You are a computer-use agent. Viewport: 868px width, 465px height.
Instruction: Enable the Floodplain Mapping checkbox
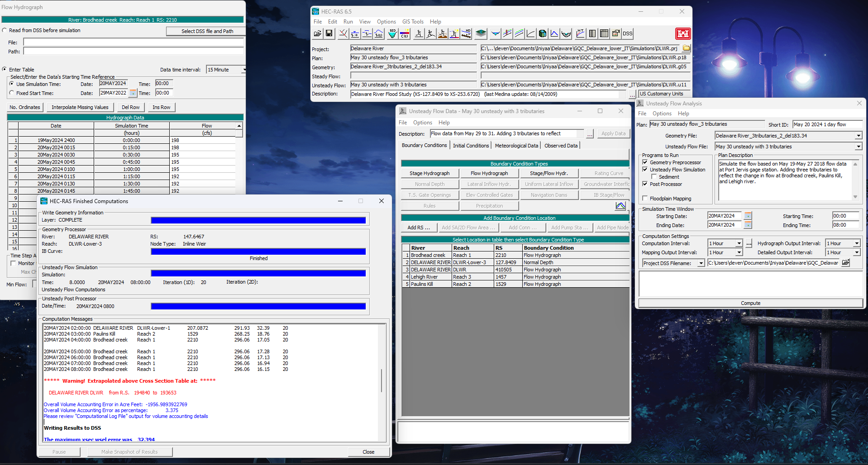(645, 198)
